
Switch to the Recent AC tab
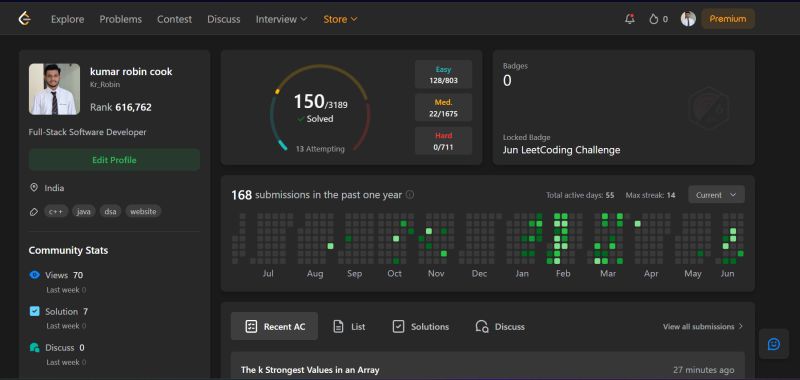(x=274, y=326)
